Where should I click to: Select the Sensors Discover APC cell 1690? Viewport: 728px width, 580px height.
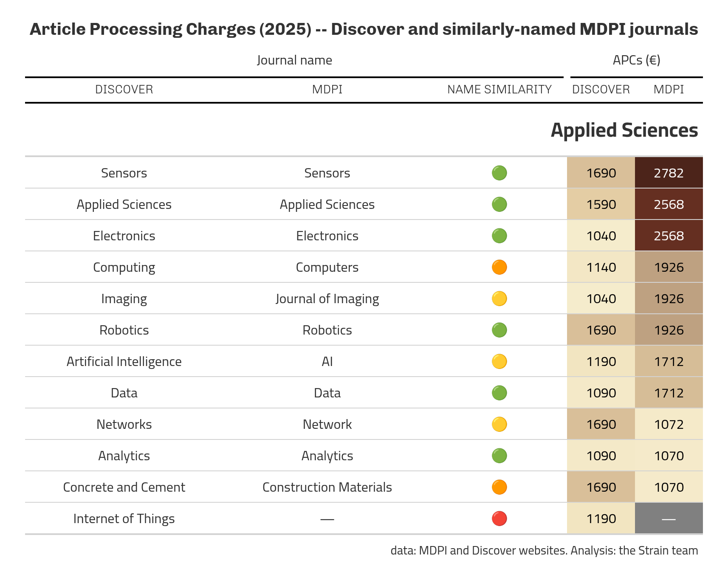(x=601, y=172)
